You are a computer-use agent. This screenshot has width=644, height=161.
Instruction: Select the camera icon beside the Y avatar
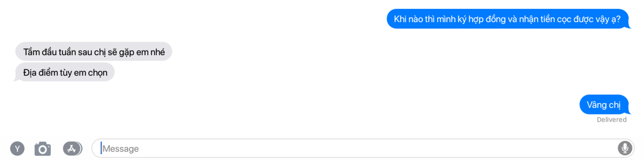(43, 149)
